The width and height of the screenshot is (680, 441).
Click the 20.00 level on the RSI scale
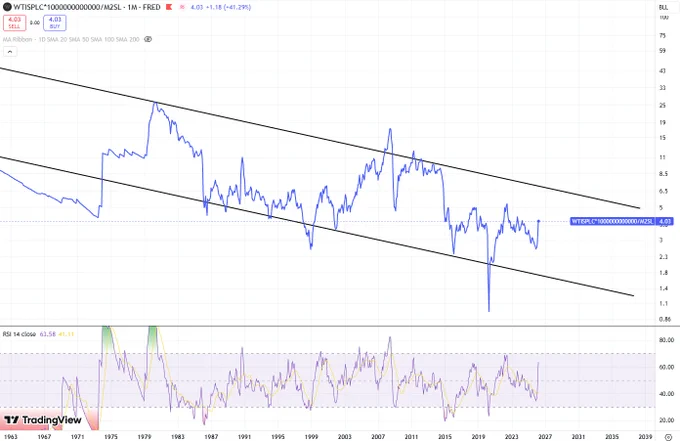coord(666,420)
